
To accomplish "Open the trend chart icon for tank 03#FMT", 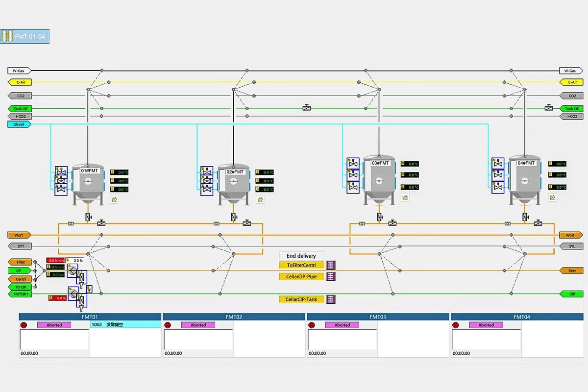I will [405, 197].
